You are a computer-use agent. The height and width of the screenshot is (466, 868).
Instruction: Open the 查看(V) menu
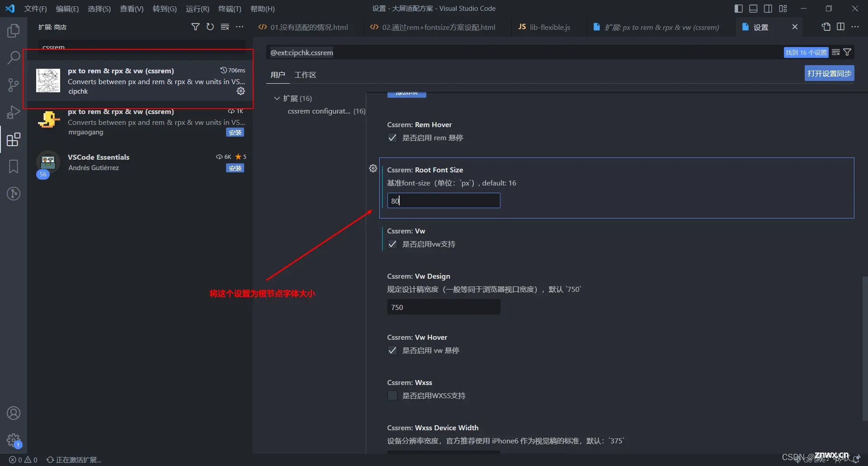tap(132, 9)
